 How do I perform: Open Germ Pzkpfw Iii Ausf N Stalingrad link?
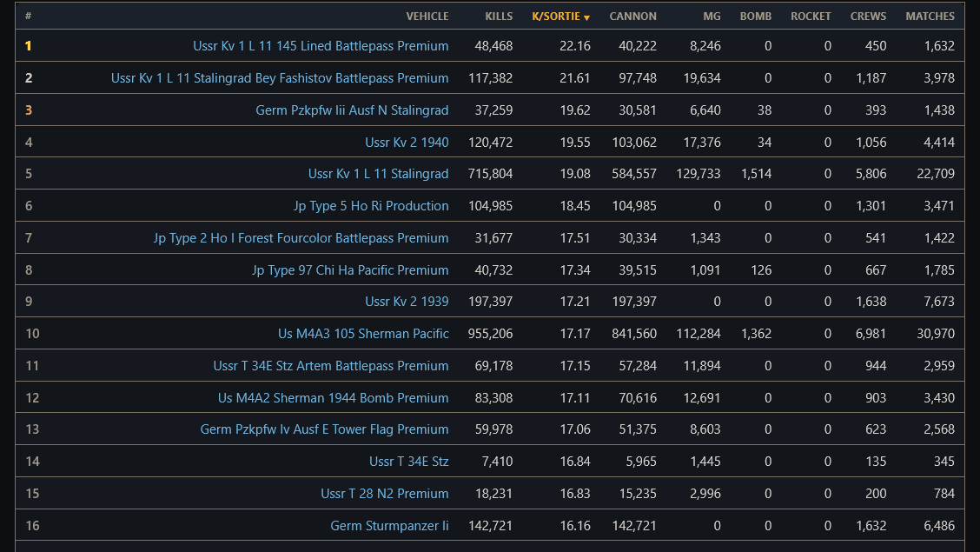point(352,110)
